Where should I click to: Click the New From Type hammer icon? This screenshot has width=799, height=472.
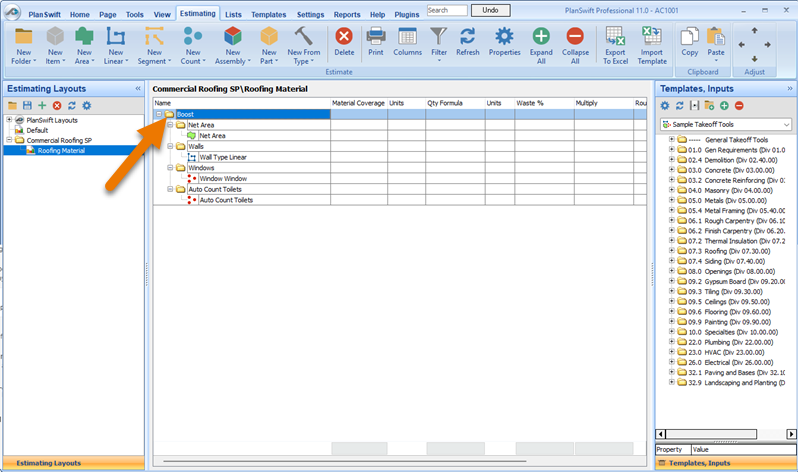pyautogui.click(x=304, y=37)
